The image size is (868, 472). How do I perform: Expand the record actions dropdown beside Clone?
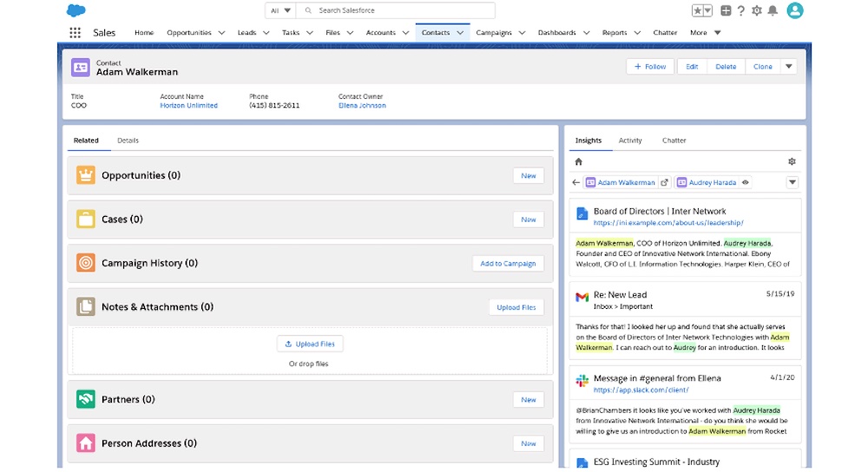[788, 67]
